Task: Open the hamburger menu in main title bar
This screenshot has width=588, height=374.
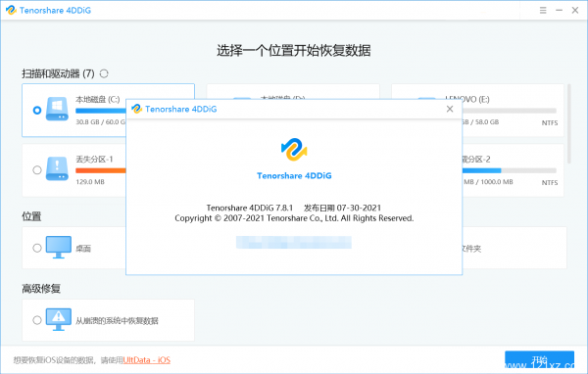Action: (x=543, y=11)
